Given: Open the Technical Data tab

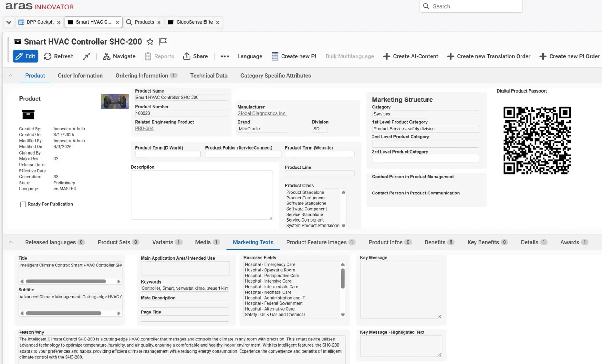Looking at the screenshot, I should (x=209, y=76).
